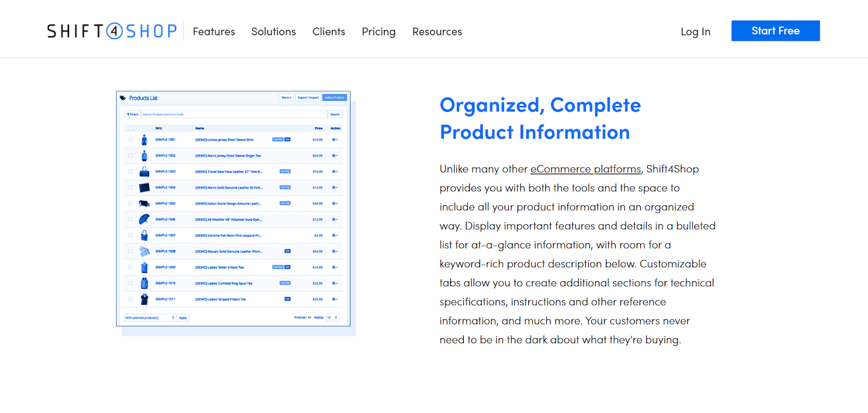
Task: Open the Ladies' Striped V-Neck Tee product
Action: point(220,299)
